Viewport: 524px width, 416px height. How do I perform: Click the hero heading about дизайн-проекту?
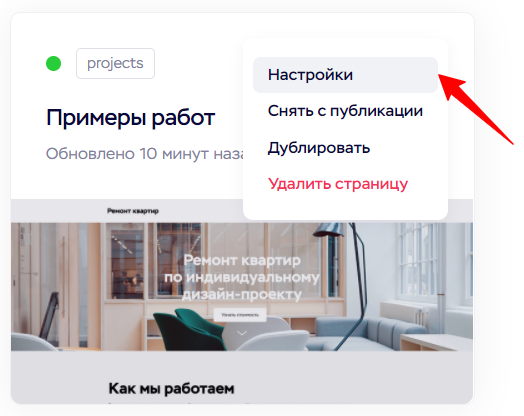point(242,277)
